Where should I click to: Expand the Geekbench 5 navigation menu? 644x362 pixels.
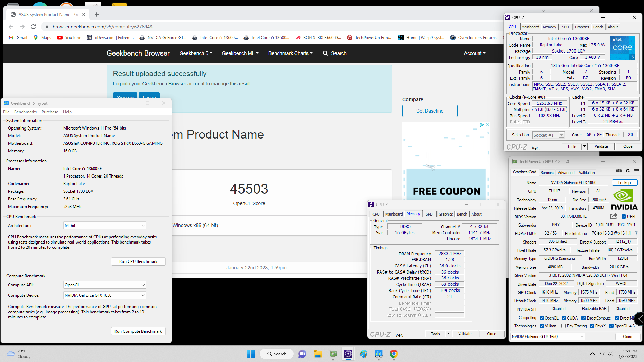[196, 53]
